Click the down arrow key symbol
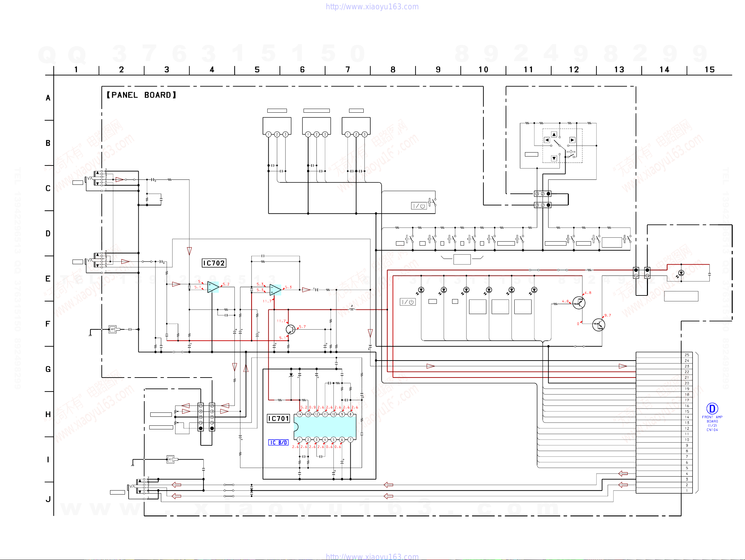The width and height of the screenshot is (745, 560). click(554, 158)
